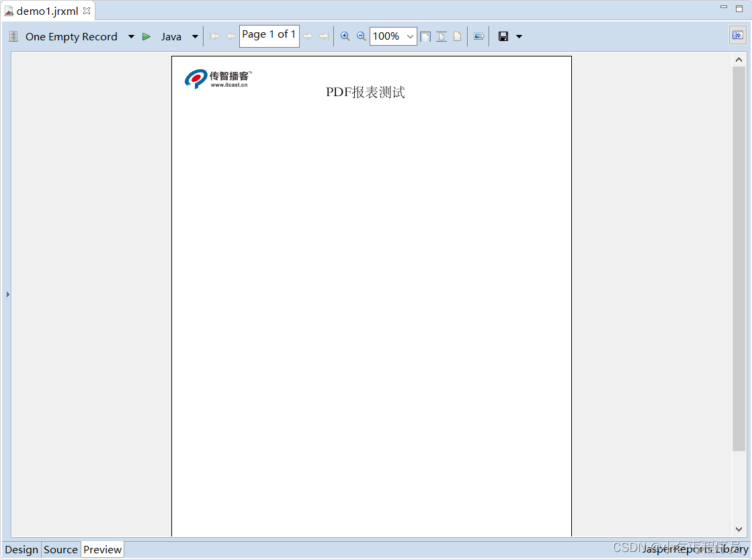Screen dimensions: 752x560
Task: Click the save/export disk icon
Action: tap(503, 36)
